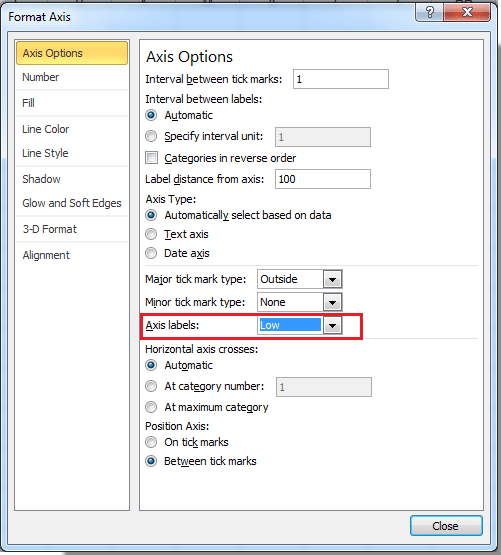Image resolution: width=501 pixels, height=555 pixels.
Task: Choose the Text axis option
Action: click(x=151, y=234)
